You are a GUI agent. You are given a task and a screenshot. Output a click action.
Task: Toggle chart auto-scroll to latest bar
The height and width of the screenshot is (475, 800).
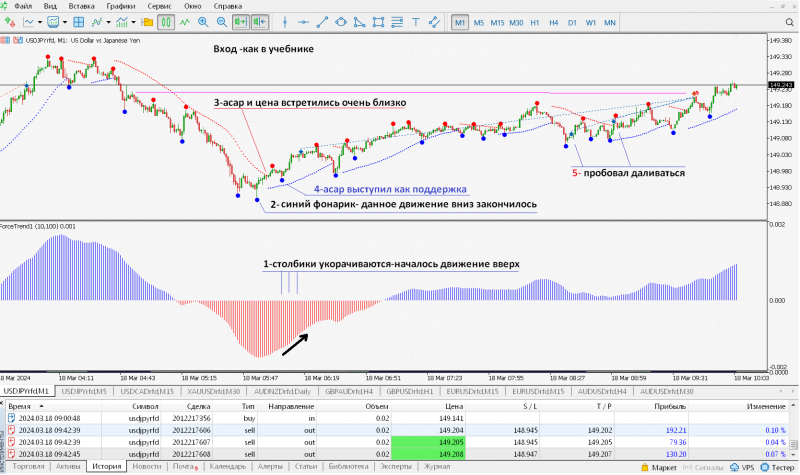(x=240, y=22)
